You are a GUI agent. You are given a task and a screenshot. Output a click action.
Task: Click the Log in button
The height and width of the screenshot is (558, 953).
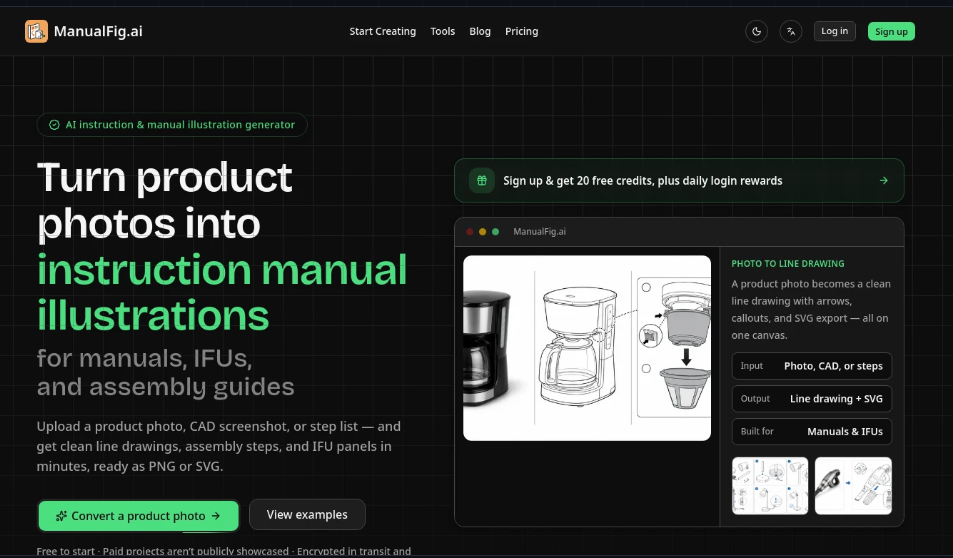834,31
